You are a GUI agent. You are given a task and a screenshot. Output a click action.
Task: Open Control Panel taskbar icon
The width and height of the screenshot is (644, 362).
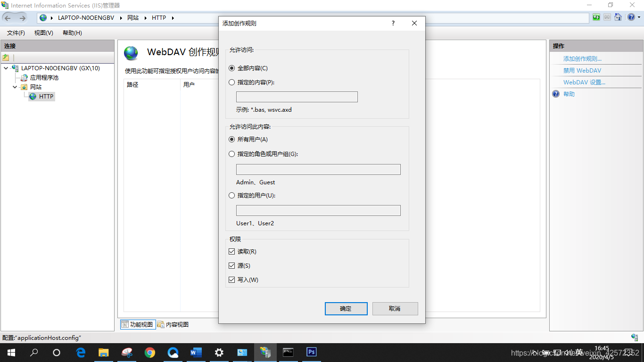242,353
